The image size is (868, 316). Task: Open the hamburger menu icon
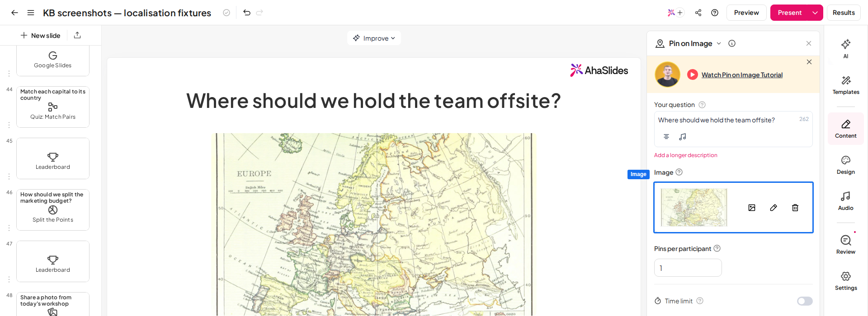point(31,13)
